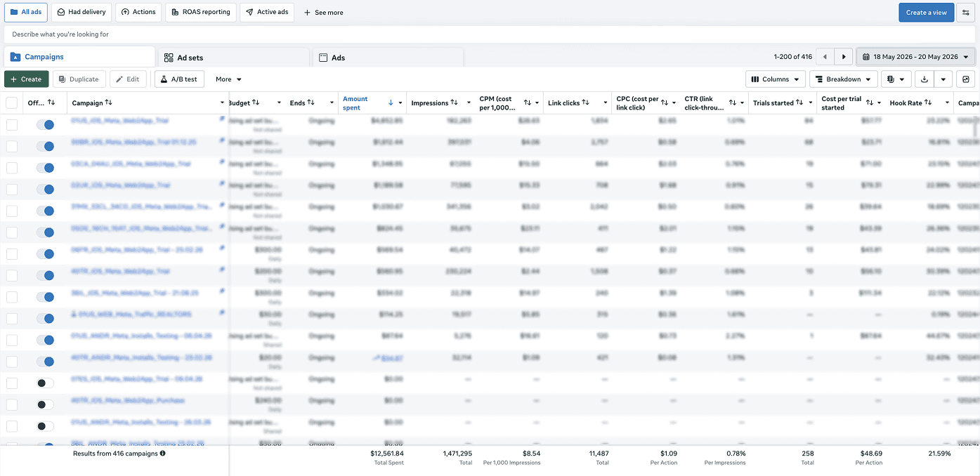Open the view settings sliders icon

click(x=966, y=12)
